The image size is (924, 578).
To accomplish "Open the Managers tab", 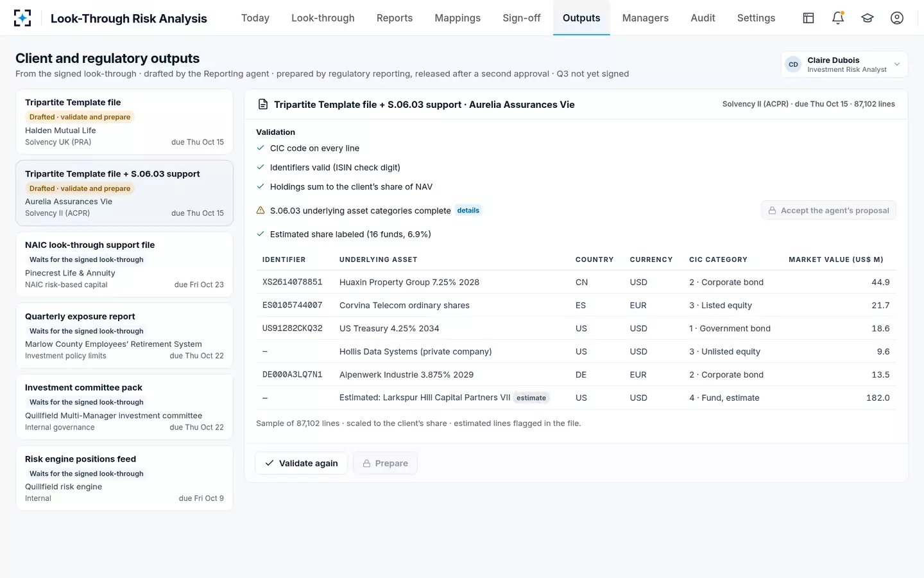I will (646, 18).
